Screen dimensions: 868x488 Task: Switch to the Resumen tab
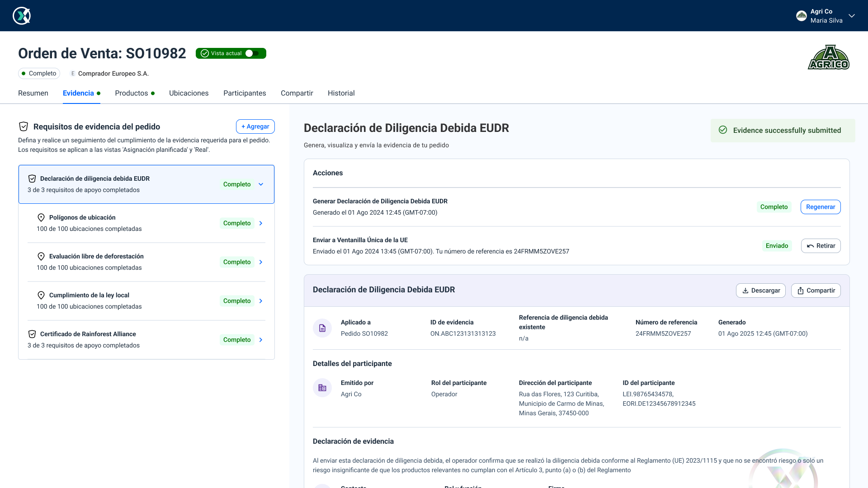pos(33,93)
